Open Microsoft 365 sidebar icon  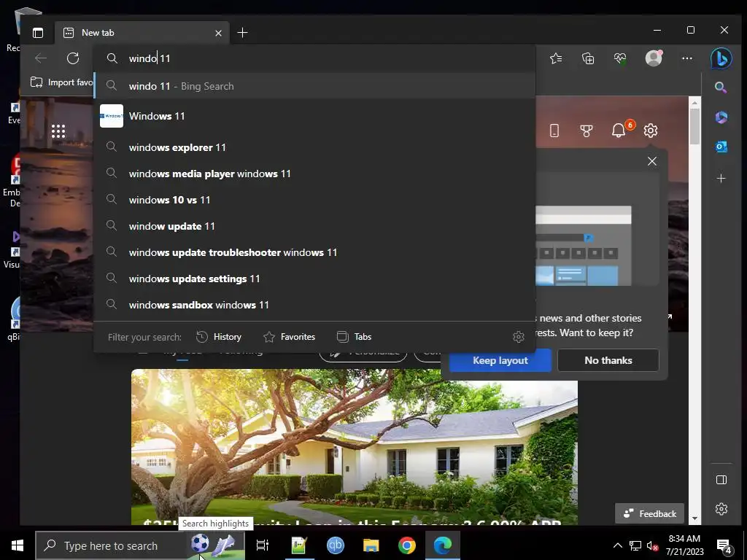(x=721, y=117)
